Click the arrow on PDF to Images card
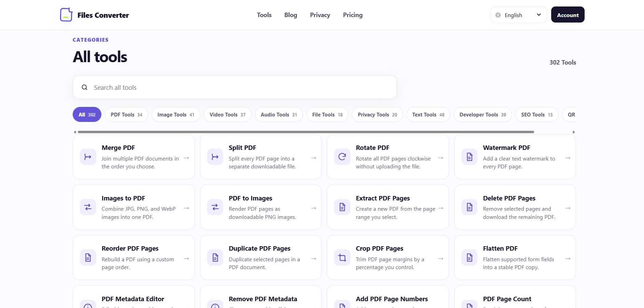This screenshot has width=644, height=308. (314, 208)
